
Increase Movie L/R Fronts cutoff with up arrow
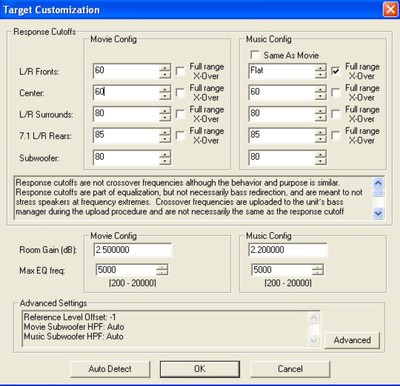(165, 68)
